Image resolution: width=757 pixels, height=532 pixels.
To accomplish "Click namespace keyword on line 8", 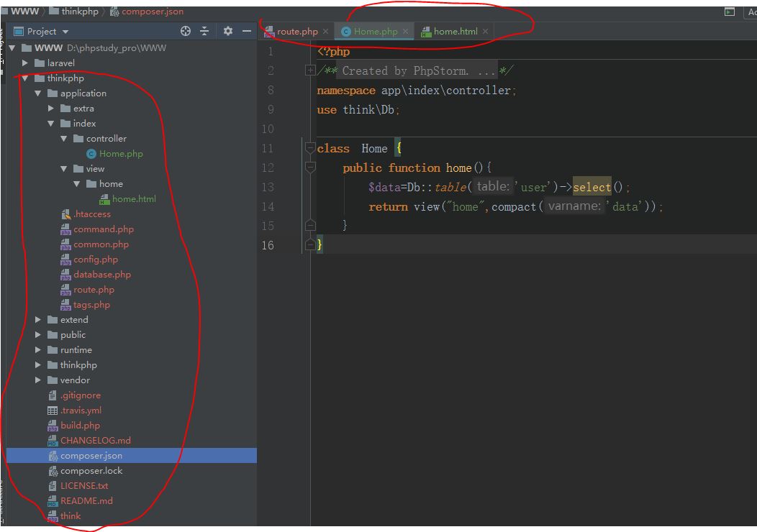I will click(346, 91).
